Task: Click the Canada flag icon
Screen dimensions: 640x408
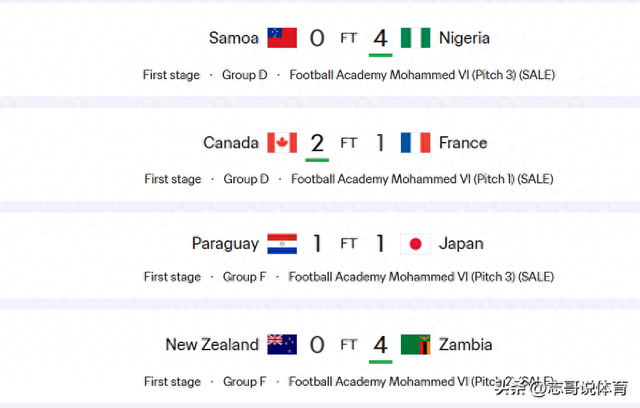Action: pyautogui.click(x=282, y=143)
